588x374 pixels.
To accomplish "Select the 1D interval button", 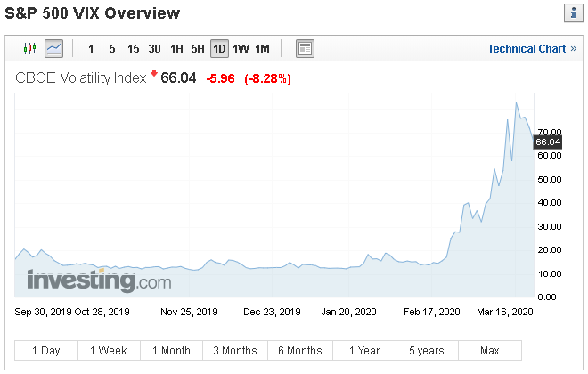I will [219, 49].
